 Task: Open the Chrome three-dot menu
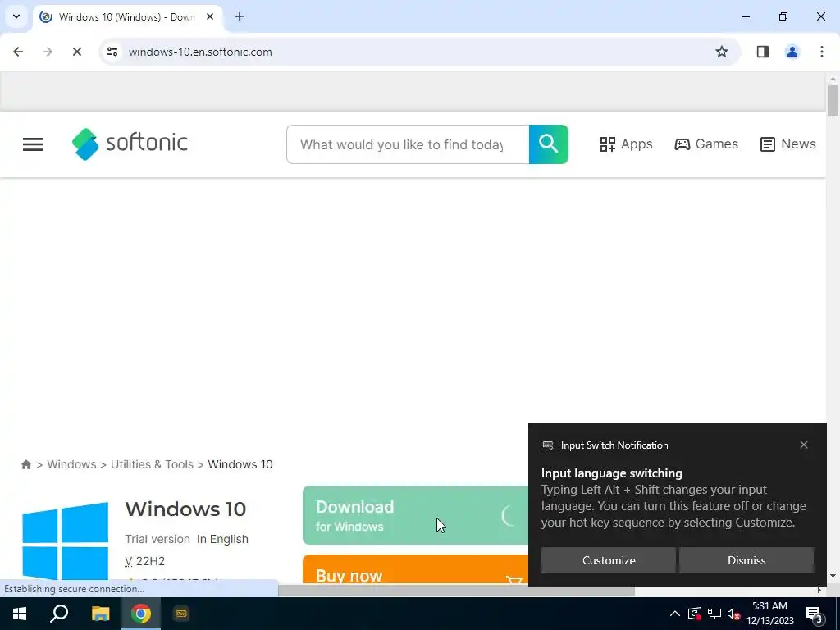tap(822, 52)
